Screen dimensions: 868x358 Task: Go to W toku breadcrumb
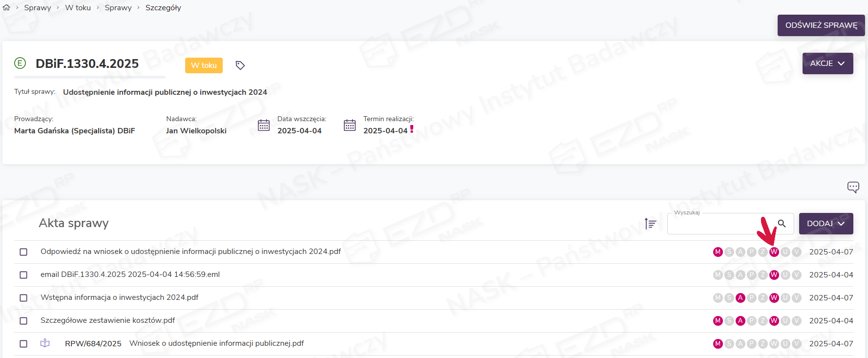(x=78, y=8)
